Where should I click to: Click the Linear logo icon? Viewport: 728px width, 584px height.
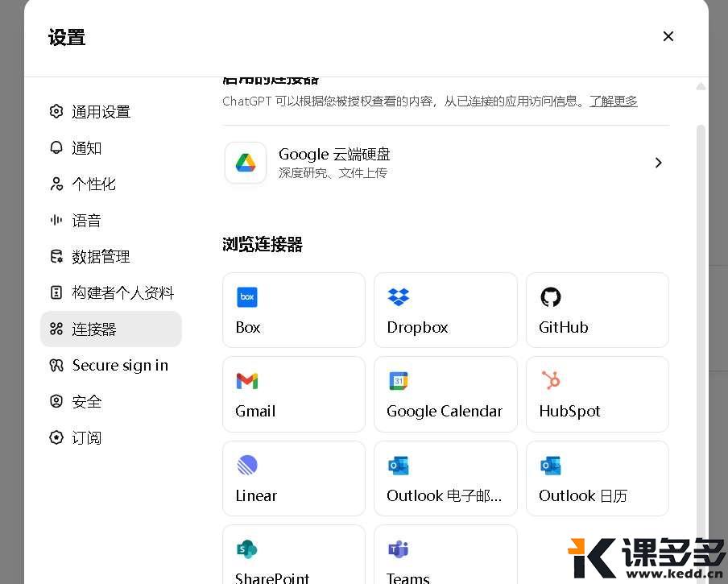247,465
